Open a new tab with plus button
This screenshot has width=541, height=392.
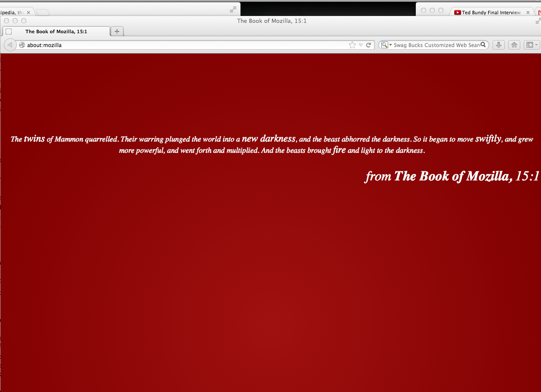point(117,31)
